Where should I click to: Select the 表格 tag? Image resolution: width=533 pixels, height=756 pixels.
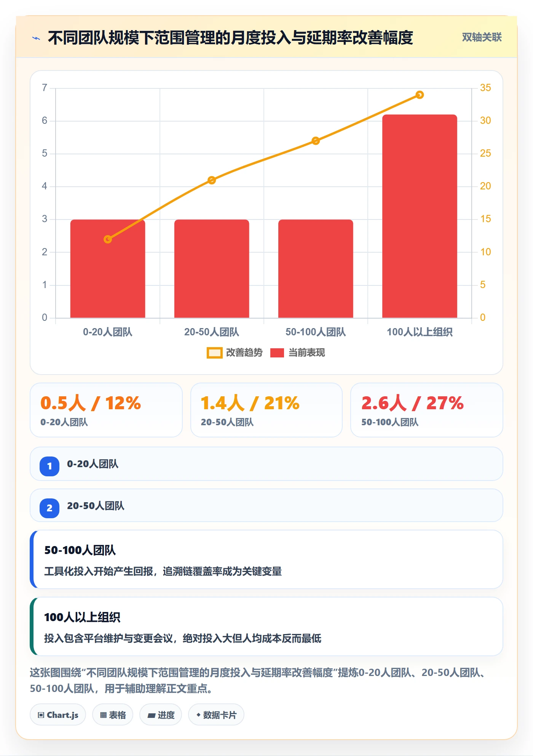[x=113, y=715]
